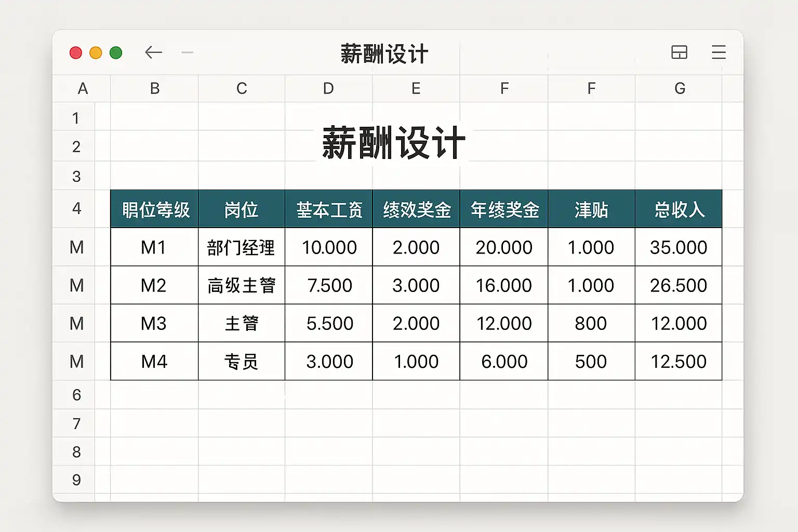Go back using the left arrow icon
The width and height of the screenshot is (798, 532).
point(154,52)
